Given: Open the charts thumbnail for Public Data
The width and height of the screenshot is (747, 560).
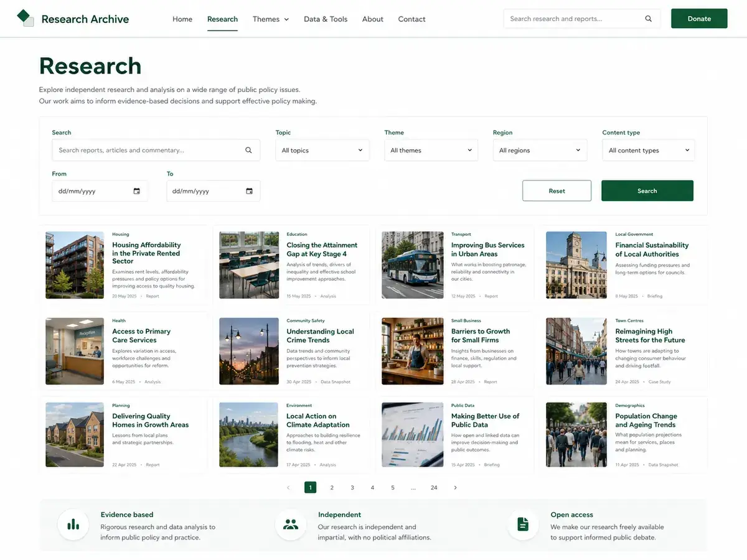Looking at the screenshot, I should pyautogui.click(x=411, y=434).
